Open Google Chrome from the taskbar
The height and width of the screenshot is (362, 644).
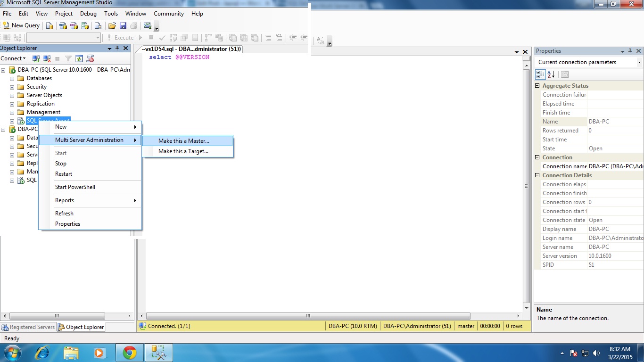pos(130,352)
